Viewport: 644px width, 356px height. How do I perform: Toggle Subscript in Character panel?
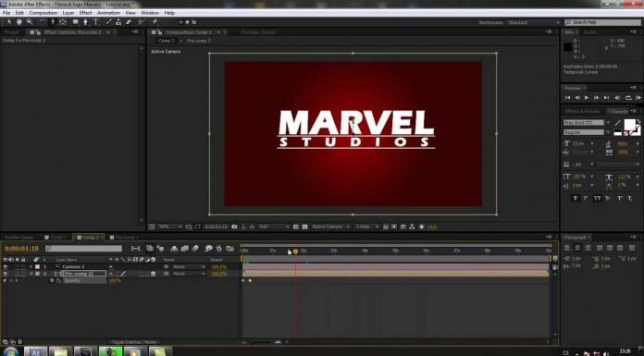(x=630, y=198)
